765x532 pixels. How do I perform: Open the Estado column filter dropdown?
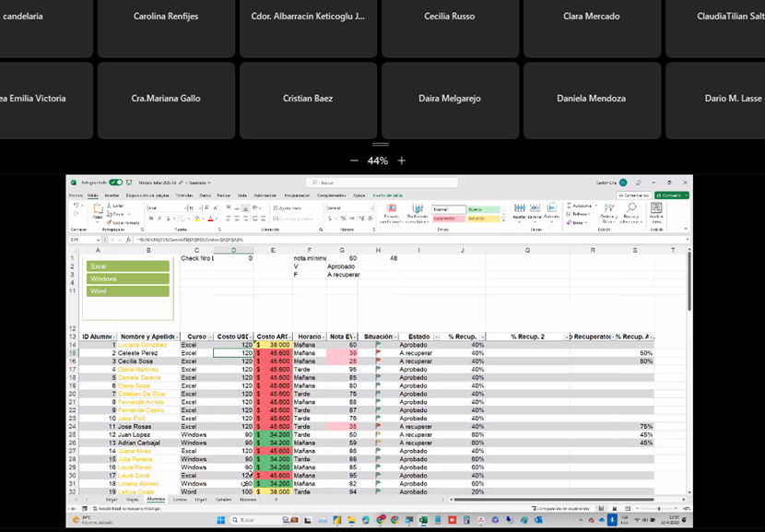pyautogui.click(x=436, y=337)
